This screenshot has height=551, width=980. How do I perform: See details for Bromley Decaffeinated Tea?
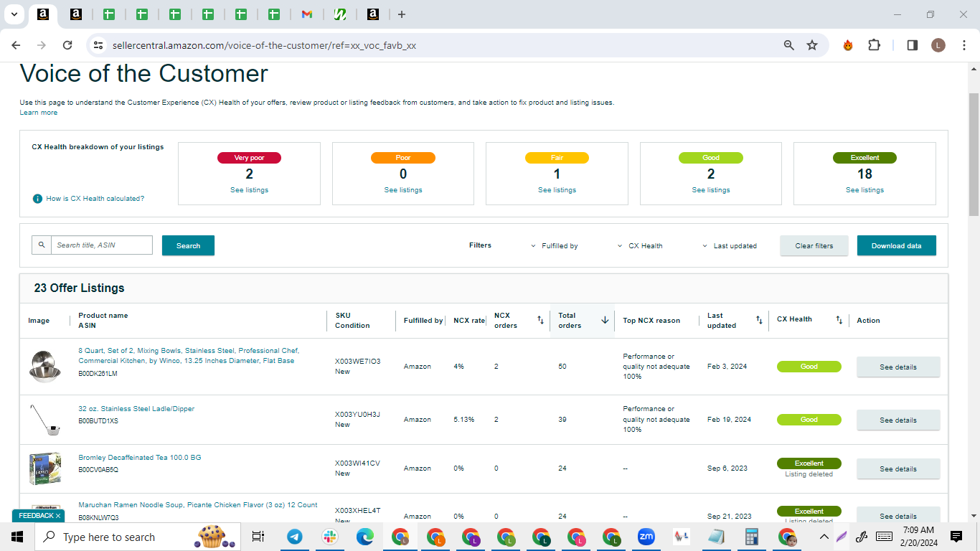tap(898, 468)
